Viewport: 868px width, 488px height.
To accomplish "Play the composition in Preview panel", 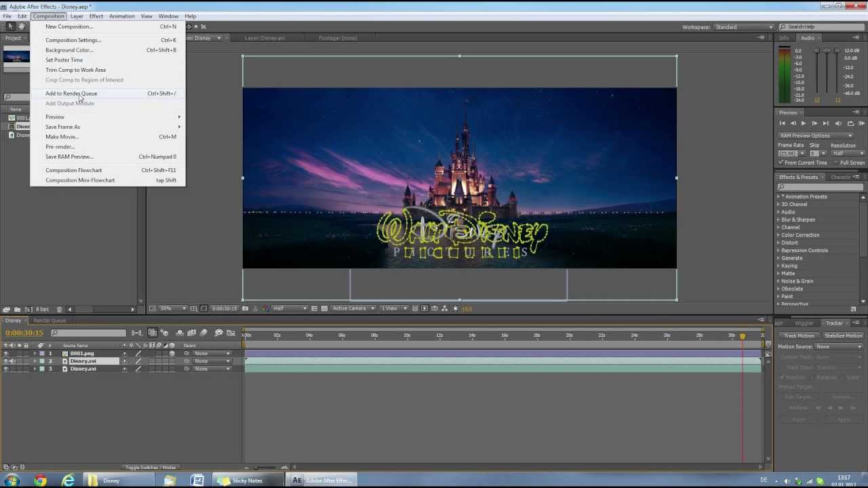I will pyautogui.click(x=804, y=123).
